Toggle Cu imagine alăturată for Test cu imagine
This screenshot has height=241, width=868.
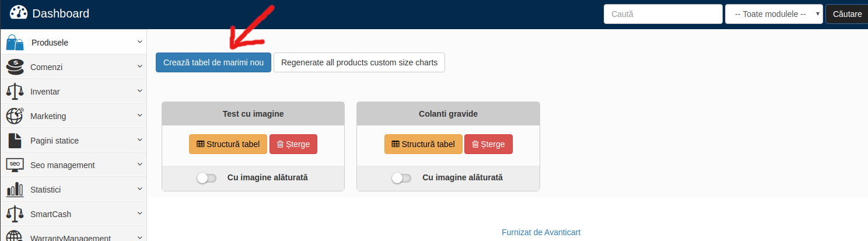point(206,178)
